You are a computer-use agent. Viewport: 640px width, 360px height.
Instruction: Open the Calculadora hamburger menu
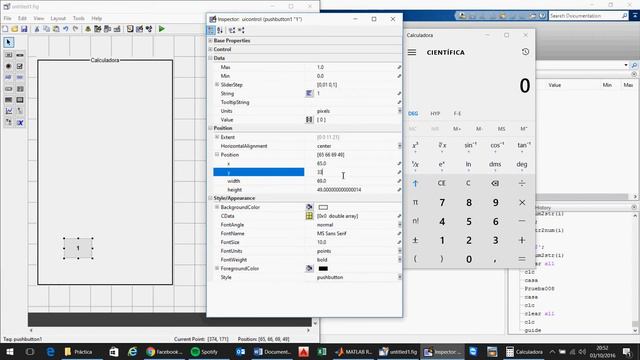click(x=412, y=52)
